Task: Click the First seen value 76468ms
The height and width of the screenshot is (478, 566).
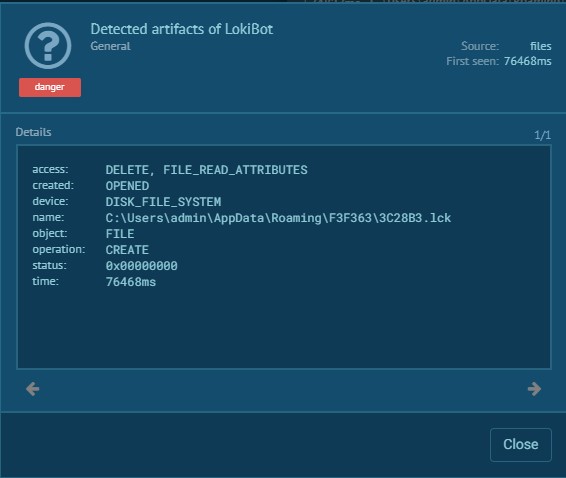Action: 527,61
